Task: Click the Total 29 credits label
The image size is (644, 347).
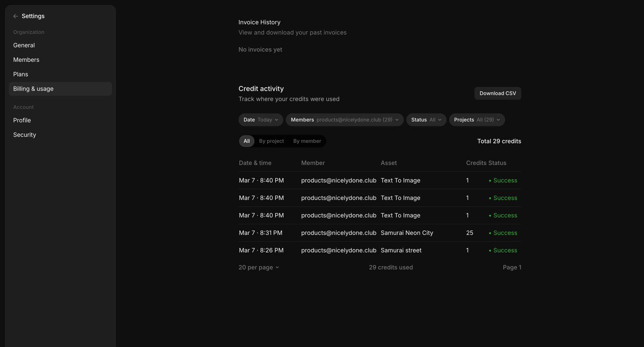Action: [499, 141]
